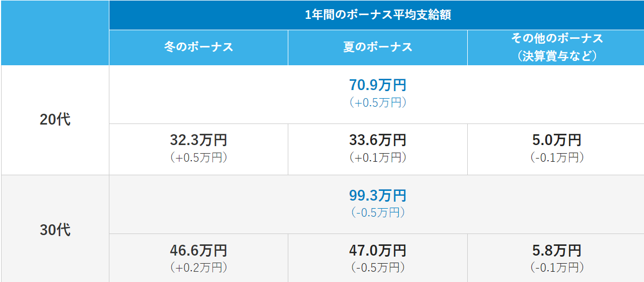Click the その他のボーナス column header
Screen dimensions: 644x282
(x=556, y=39)
